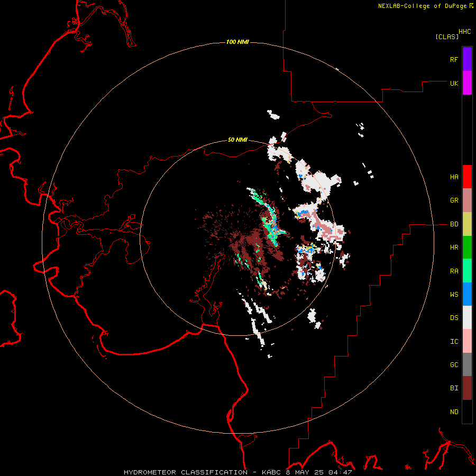Click the HYDROMETEOR CLASSIFICATION title text
Image resolution: width=476 pixels, height=476 pixels.
click(186, 472)
